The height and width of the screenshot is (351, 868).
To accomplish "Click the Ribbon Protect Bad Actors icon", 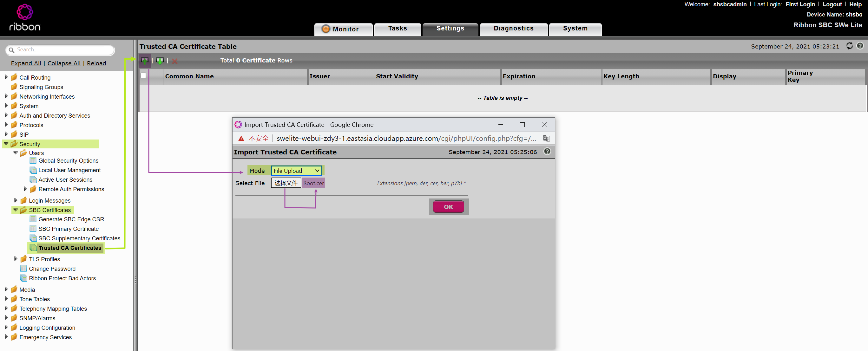I will point(23,278).
